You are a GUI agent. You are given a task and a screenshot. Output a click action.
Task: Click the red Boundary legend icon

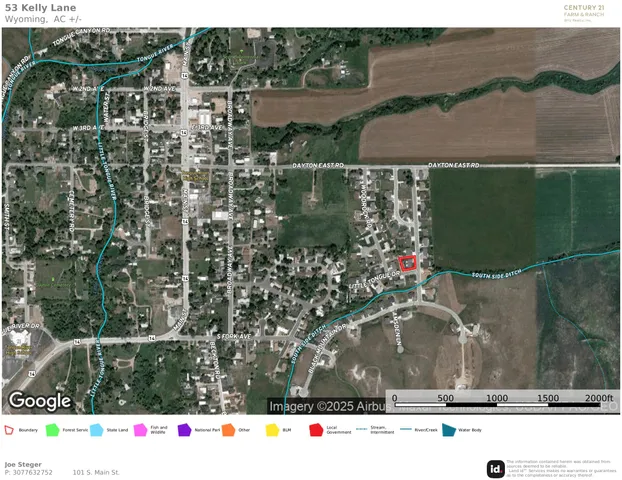click(x=9, y=430)
